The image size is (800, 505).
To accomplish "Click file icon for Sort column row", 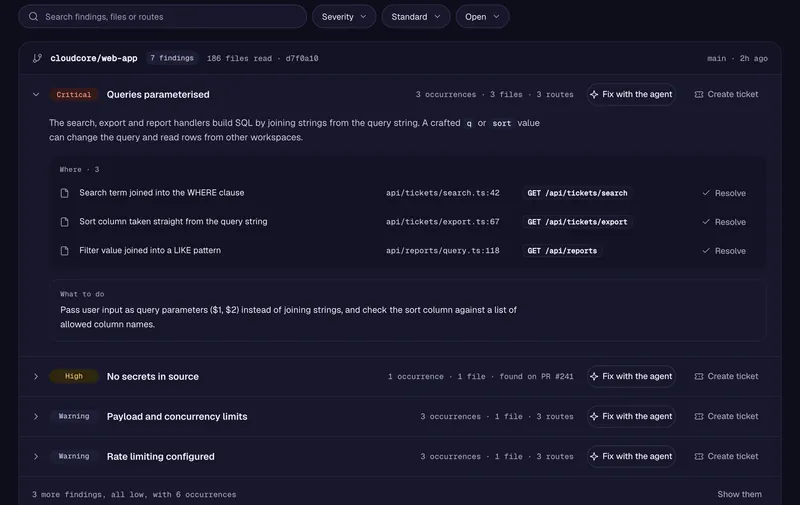I will point(64,222).
